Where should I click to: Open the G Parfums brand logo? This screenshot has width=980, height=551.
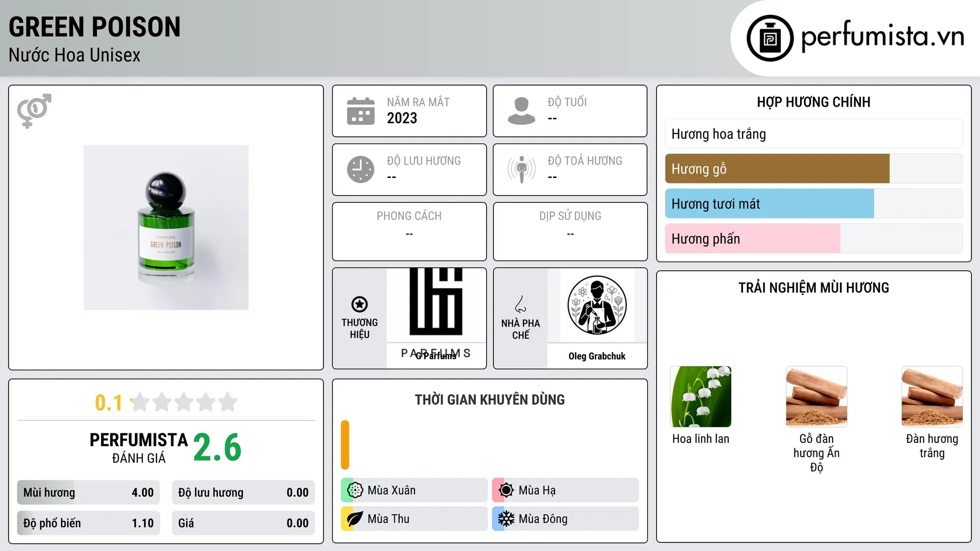point(436,306)
